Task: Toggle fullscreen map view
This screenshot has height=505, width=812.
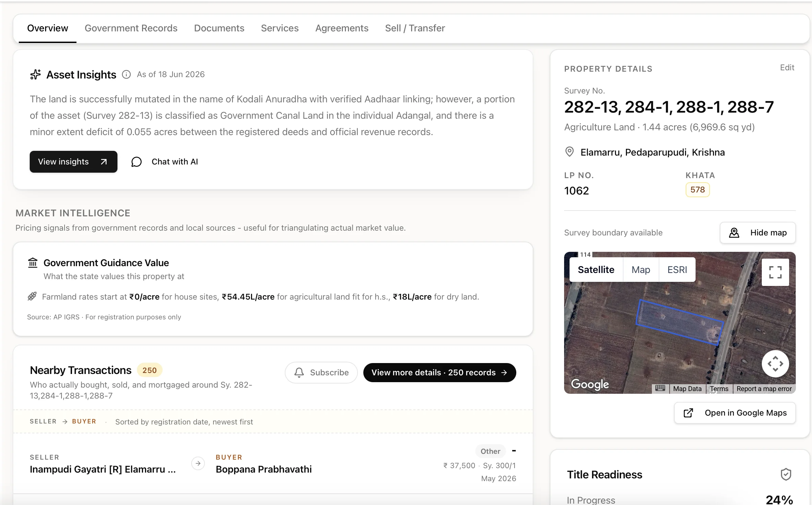Action: [775, 272]
